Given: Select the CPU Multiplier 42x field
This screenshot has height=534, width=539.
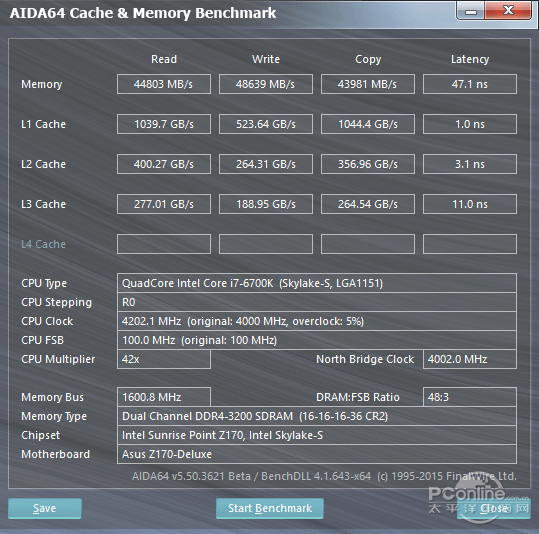Looking at the screenshot, I should click(x=164, y=359).
